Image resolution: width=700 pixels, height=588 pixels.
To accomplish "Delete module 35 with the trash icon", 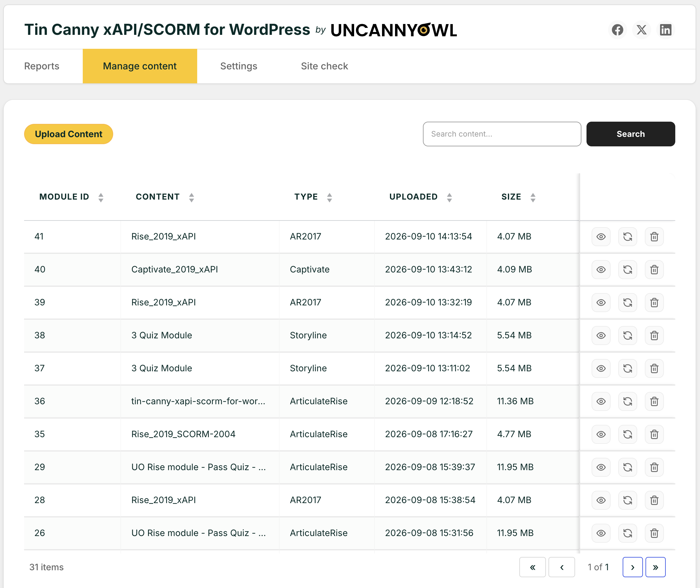I will point(654,434).
